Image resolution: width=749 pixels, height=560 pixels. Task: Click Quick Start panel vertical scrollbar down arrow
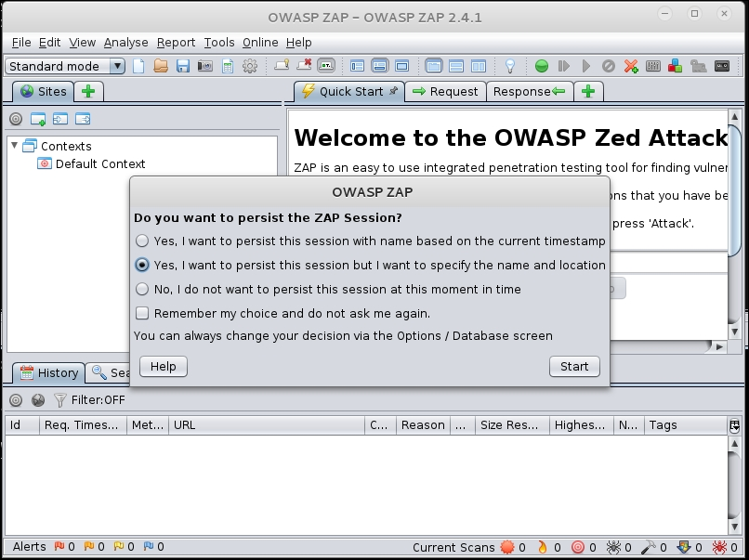click(x=735, y=332)
